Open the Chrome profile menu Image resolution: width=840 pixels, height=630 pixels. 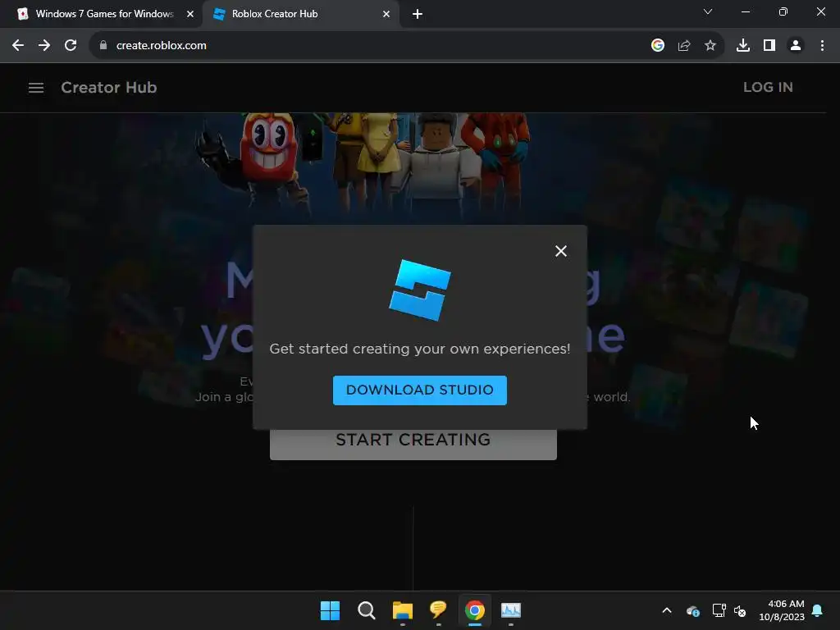(x=796, y=46)
